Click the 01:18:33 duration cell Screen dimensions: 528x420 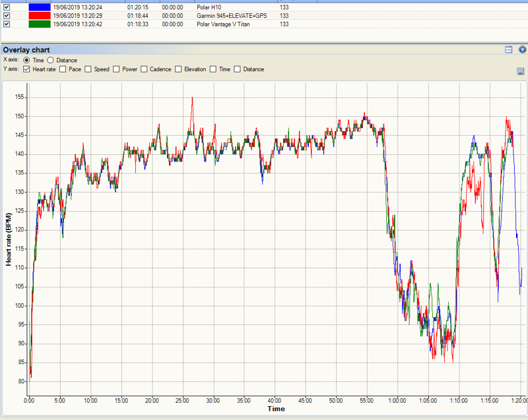click(138, 24)
